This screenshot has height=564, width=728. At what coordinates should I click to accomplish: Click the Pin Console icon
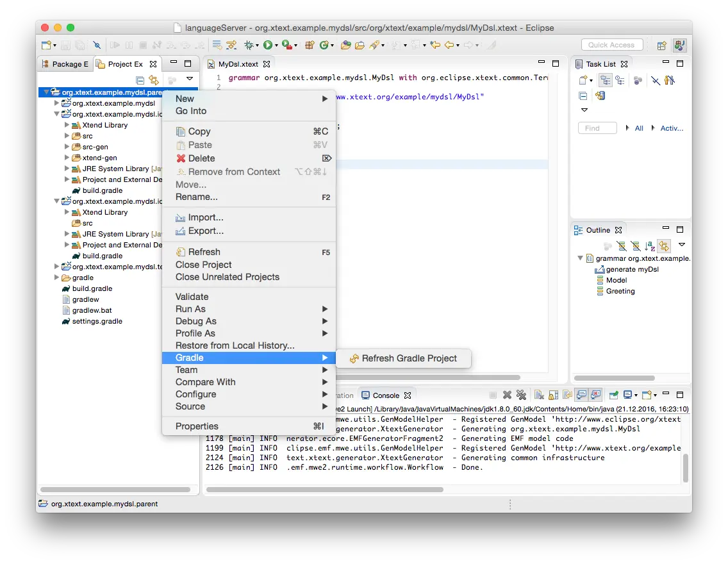pos(613,395)
